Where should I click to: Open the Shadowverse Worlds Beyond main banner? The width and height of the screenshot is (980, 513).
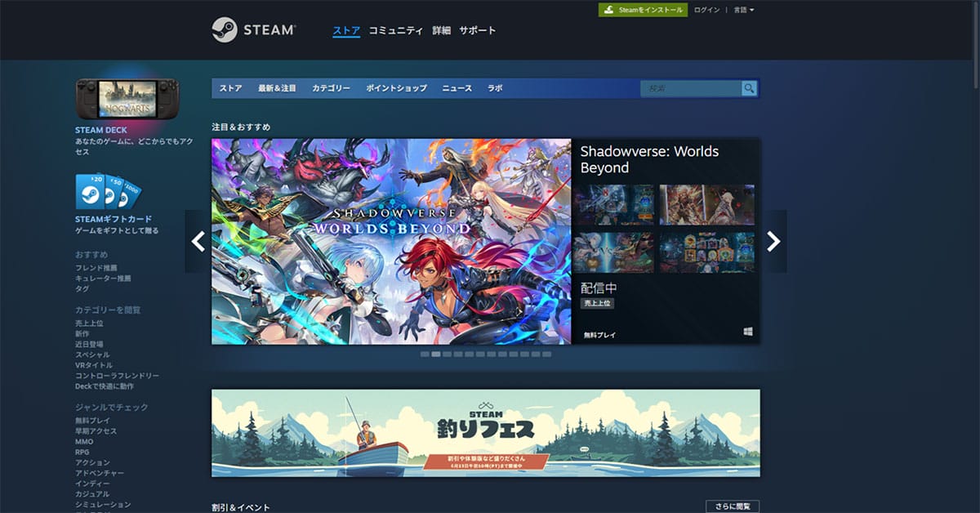point(391,241)
